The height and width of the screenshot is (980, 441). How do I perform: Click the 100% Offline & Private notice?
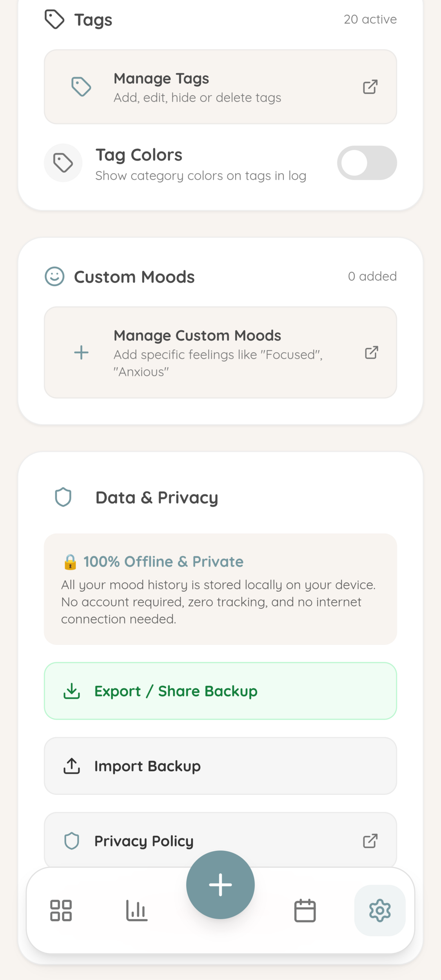[220, 589]
